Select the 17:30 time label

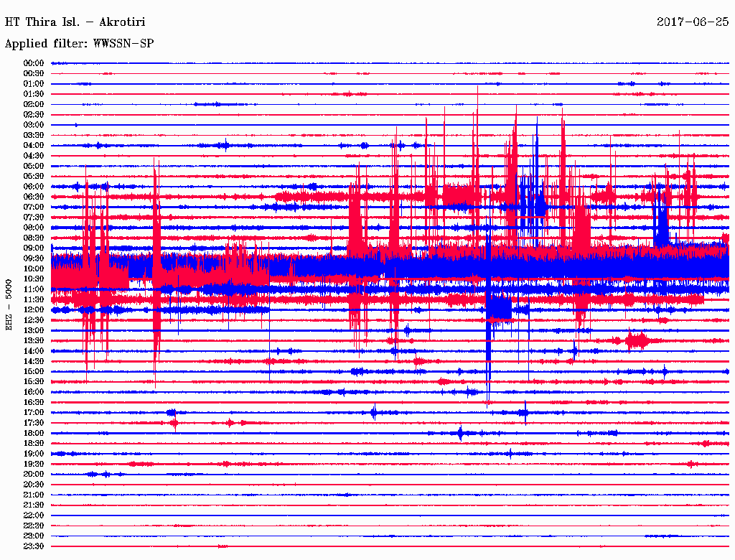pyautogui.click(x=33, y=423)
